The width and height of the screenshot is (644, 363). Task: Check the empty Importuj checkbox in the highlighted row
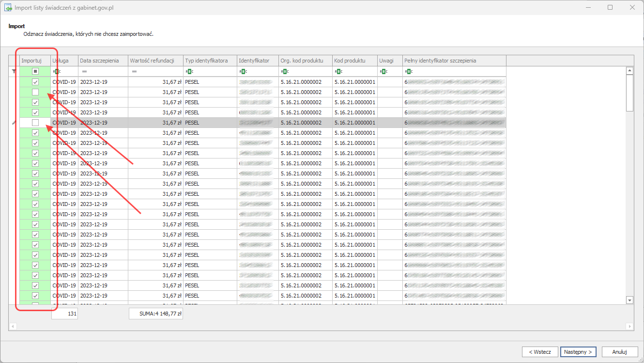[x=35, y=123]
